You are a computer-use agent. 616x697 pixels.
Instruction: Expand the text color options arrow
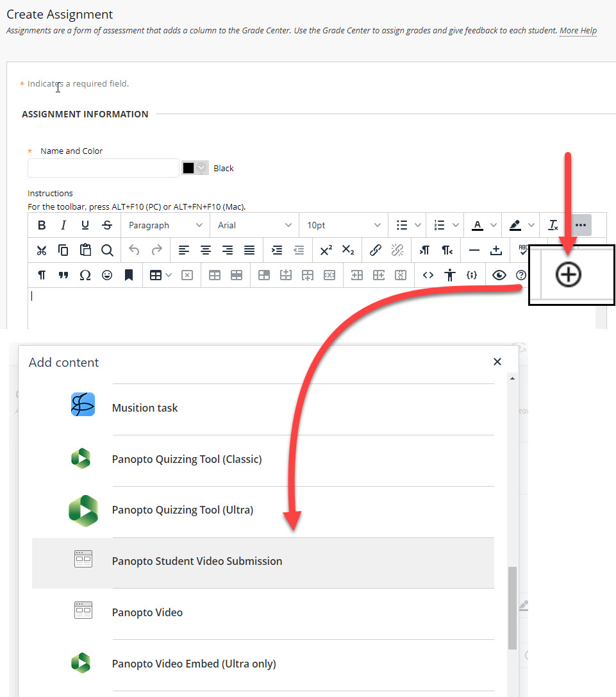[494, 225]
